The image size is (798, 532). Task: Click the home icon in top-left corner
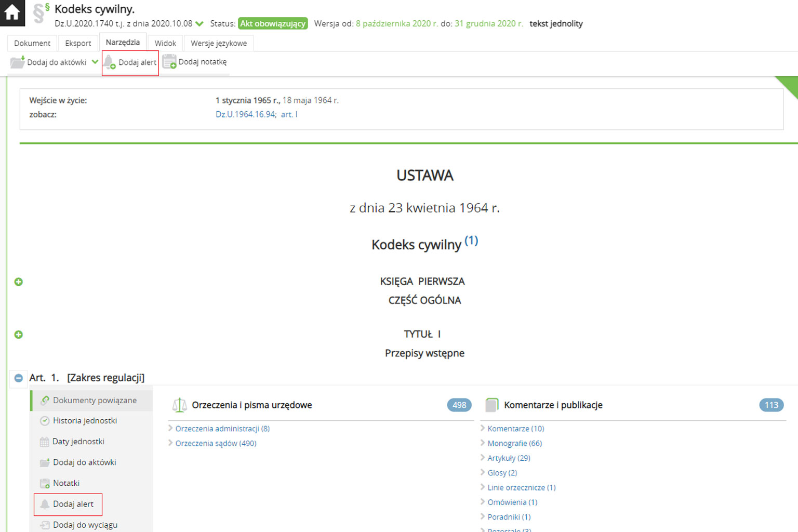click(12, 12)
